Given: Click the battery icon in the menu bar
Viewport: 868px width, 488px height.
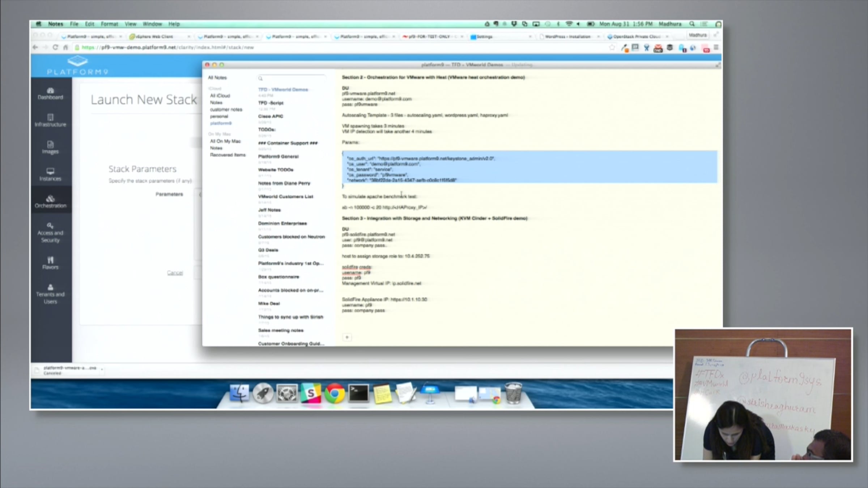Looking at the screenshot, I should [591, 24].
